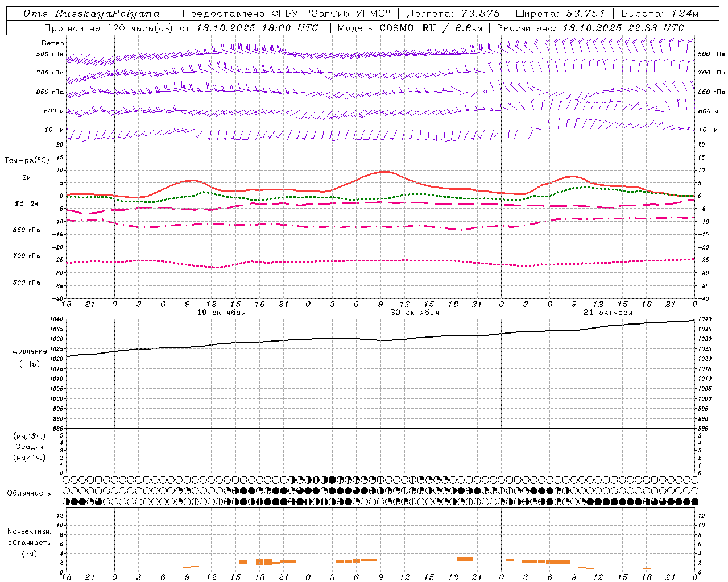Click the Oms_RusskayaPolyana station title
The height and width of the screenshot is (582, 728).
click(x=92, y=14)
